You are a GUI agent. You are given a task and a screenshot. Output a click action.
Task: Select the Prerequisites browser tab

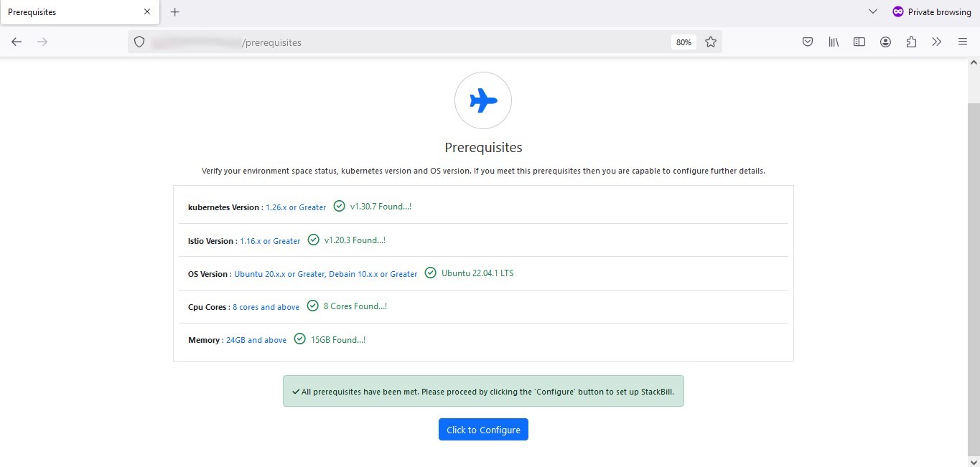pyautogui.click(x=80, y=12)
